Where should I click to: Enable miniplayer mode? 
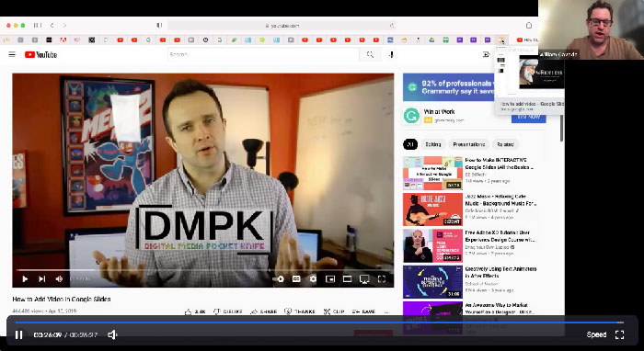click(x=330, y=278)
